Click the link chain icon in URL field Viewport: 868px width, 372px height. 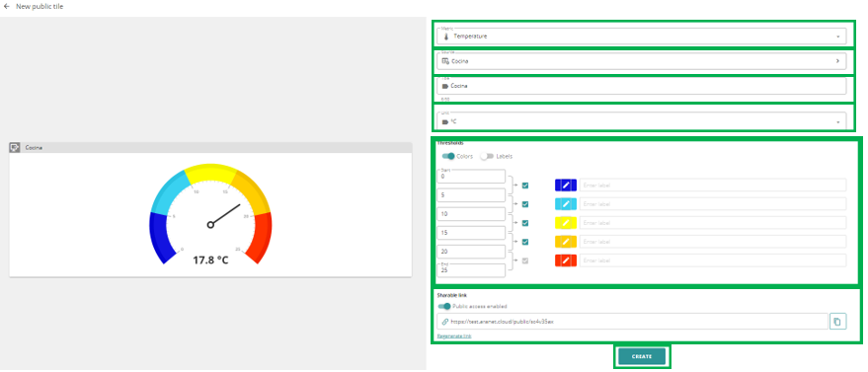tap(445, 321)
